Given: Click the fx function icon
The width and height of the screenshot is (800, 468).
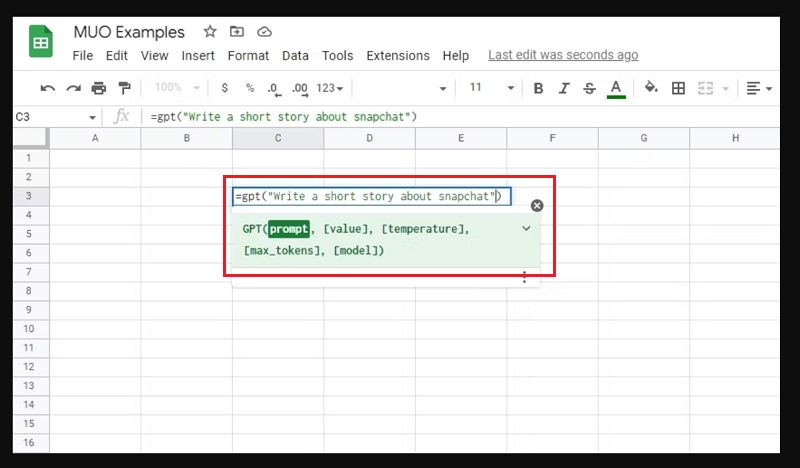Looking at the screenshot, I should coord(121,117).
